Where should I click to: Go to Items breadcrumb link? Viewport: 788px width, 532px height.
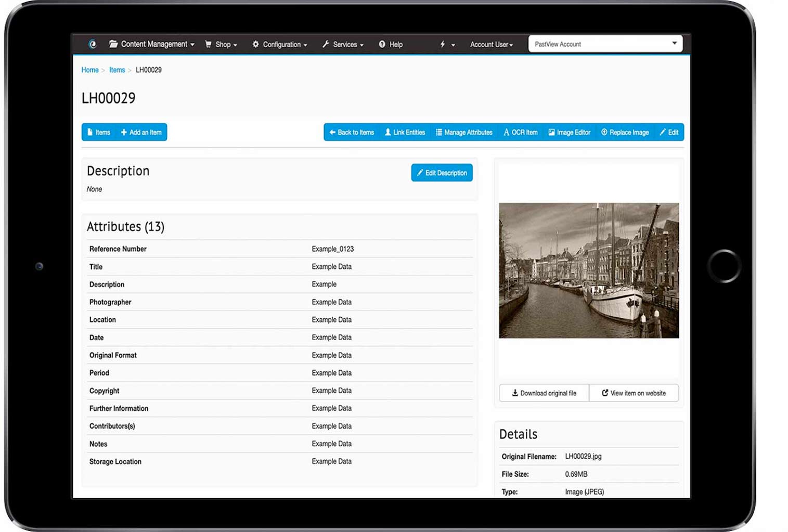(x=117, y=70)
